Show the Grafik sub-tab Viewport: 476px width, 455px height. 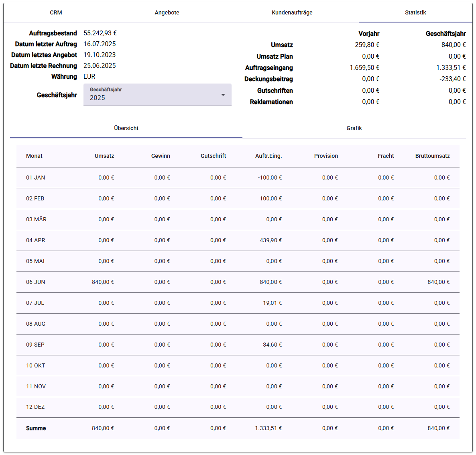coord(354,128)
